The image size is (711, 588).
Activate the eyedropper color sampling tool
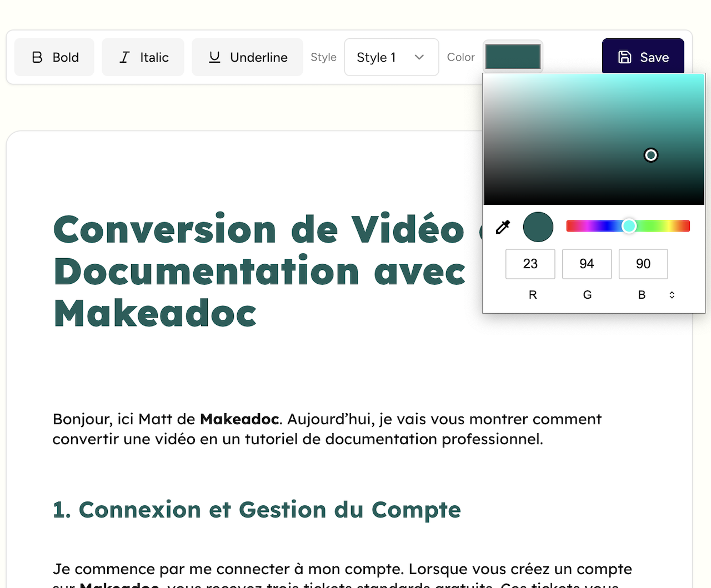[503, 227]
